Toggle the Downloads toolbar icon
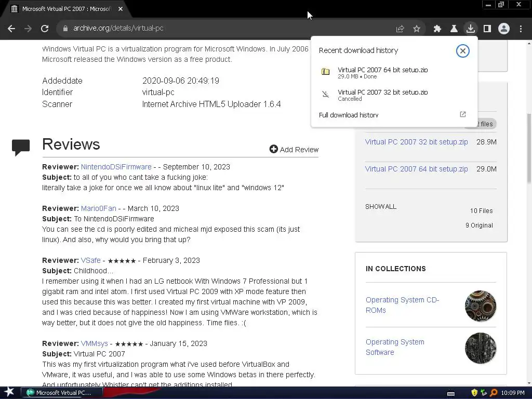Viewport: 532px width, 399px height. (471, 29)
